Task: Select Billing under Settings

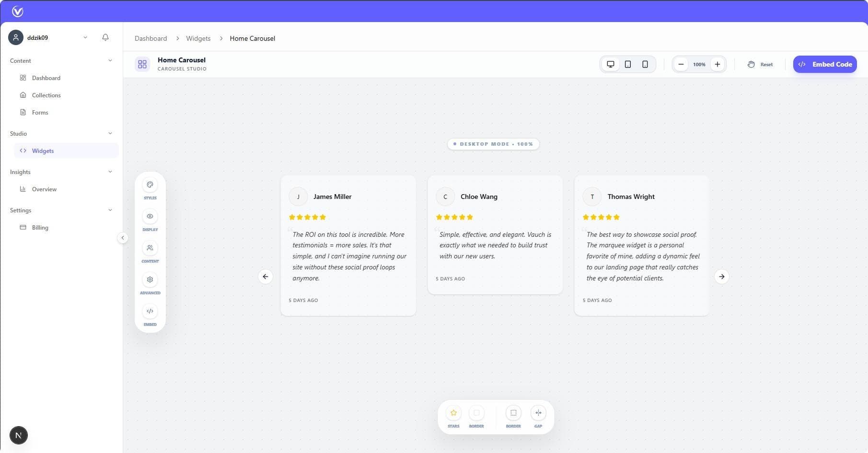Action: click(40, 227)
